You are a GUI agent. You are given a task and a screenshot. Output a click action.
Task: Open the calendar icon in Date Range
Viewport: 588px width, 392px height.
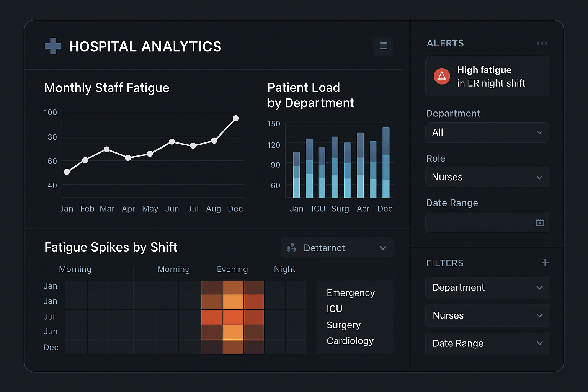(x=540, y=222)
